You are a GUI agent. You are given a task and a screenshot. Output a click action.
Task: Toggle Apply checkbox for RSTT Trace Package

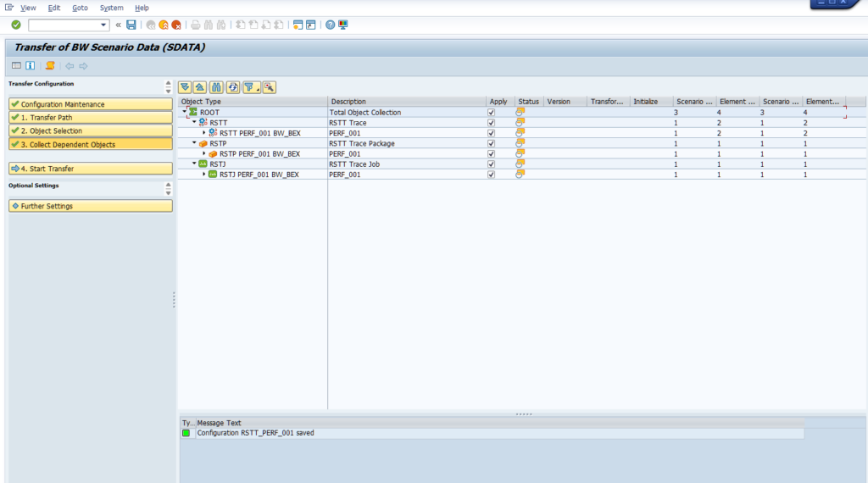[x=491, y=143]
